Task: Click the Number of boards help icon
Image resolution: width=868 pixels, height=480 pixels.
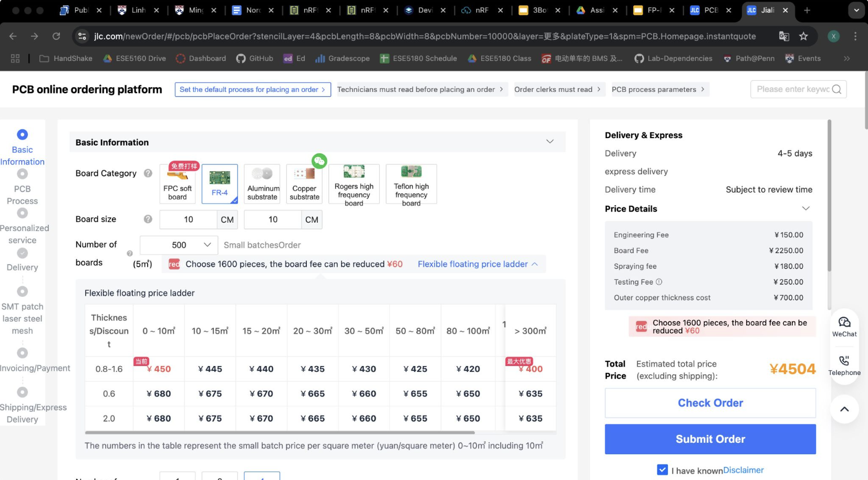Action: (130, 254)
